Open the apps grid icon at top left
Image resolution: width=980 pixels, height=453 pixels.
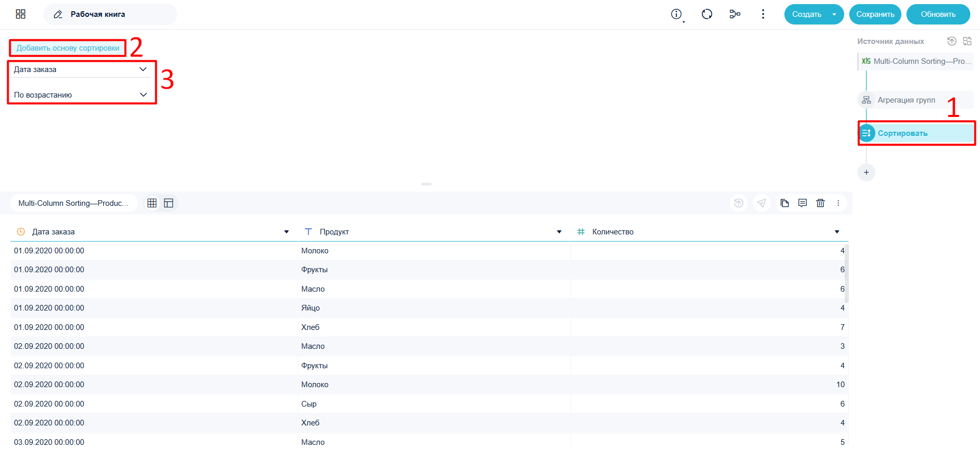click(x=20, y=14)
